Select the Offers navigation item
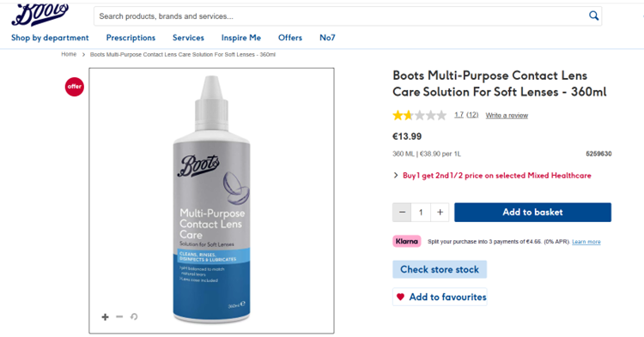 tap(290, 38)
